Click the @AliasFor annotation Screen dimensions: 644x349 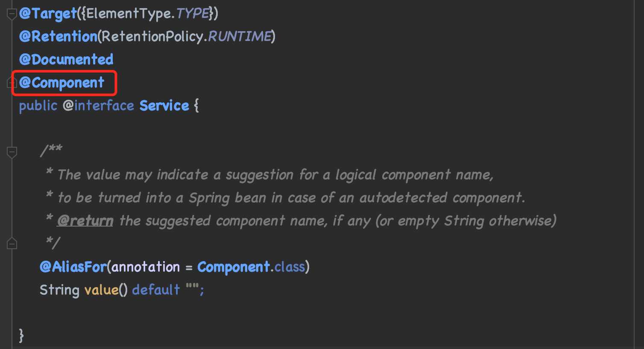tap(73, 267)
